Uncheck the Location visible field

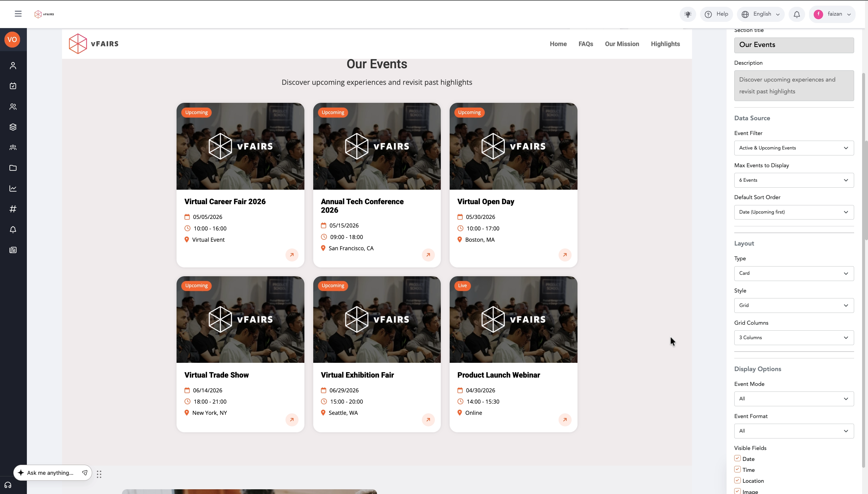pos(738,480)
